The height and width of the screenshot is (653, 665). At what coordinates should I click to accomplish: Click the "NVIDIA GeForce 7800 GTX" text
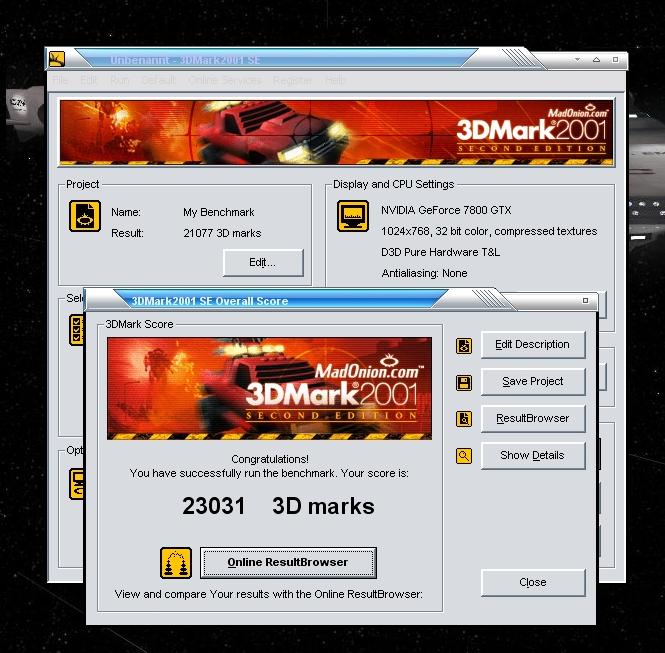pos(446,210)
